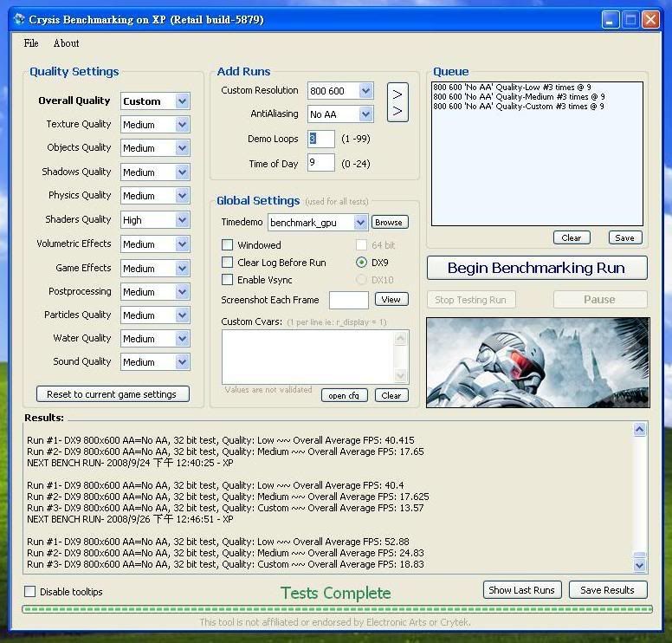The width and height of the screenshot is (672, 643).
Task: Click the NEXT BENCH RUN 2008/9/26 line
Action: tap(130, 518)
